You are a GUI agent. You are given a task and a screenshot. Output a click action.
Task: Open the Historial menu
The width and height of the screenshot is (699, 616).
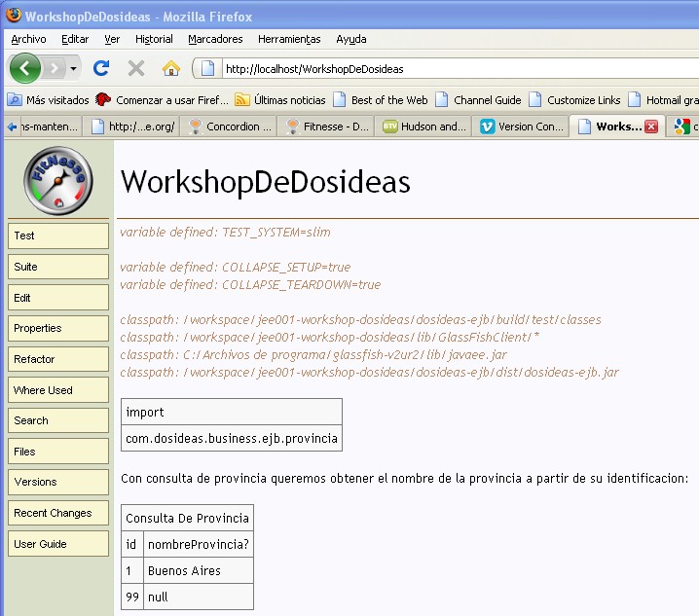coord(154,39)
